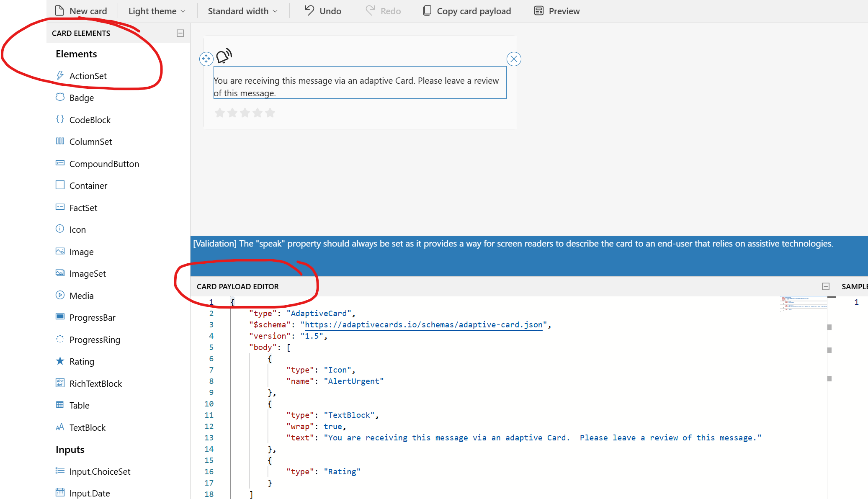The image size is (868, 499).
Task: Click the New card toolbar button
Action: click(x=81, y=11)
